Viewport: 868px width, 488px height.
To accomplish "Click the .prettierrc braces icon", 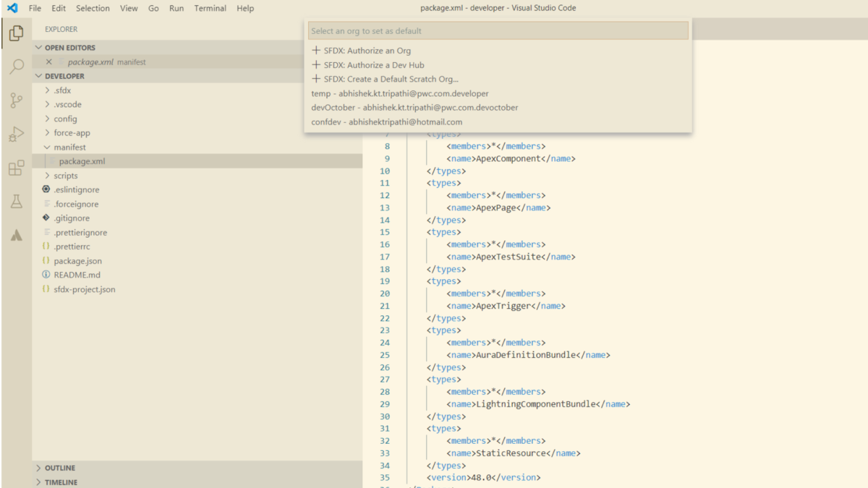I will [x=46, y=247].
